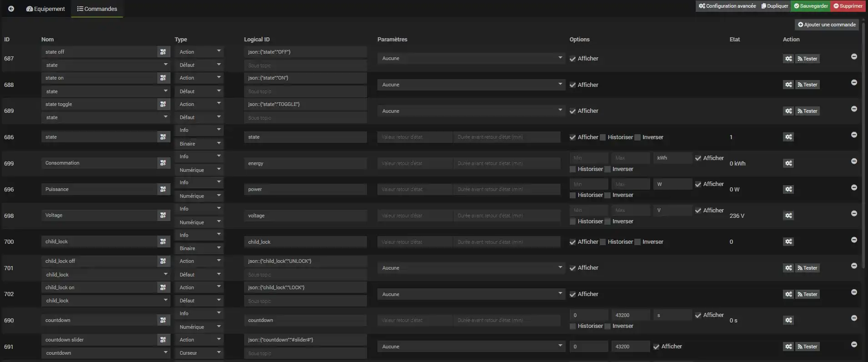Click the green Sauvegarder button
Screen dimensions: 868x362
[x=811, y=6]
